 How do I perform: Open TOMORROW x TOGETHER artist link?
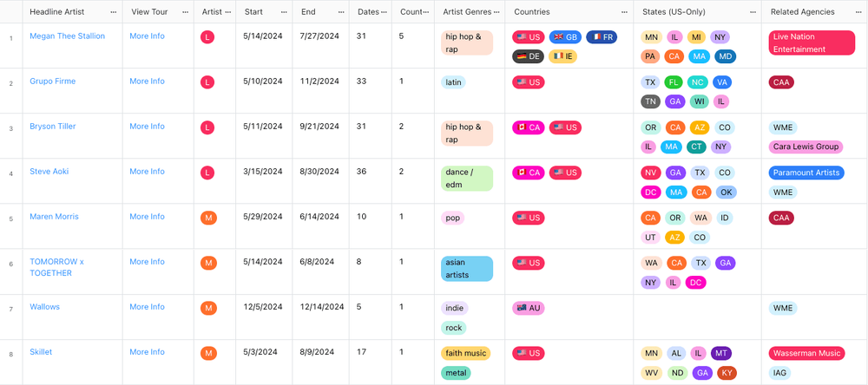(57, 267)
